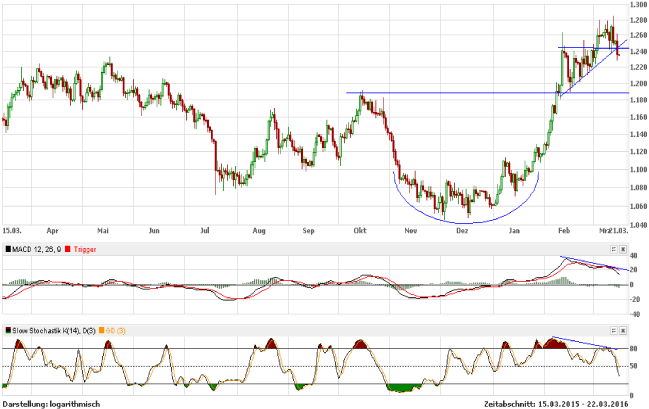Click the '15.03.' start date on time axis
The width and height of the screenshot is (649, 409).
coord(13,230)
